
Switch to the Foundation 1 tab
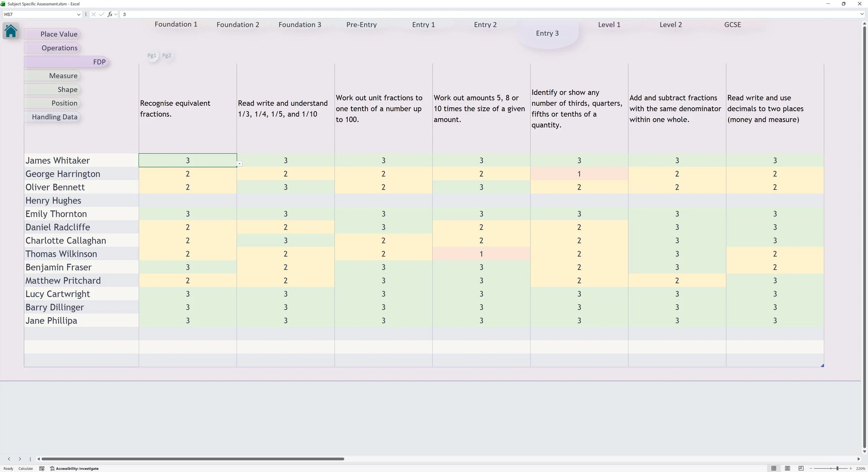[176, 24]
